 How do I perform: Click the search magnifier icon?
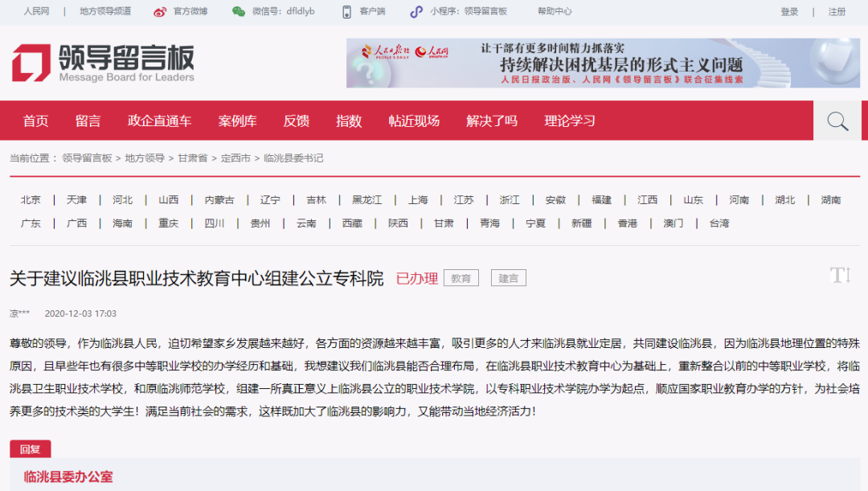(x=837, y=121)
